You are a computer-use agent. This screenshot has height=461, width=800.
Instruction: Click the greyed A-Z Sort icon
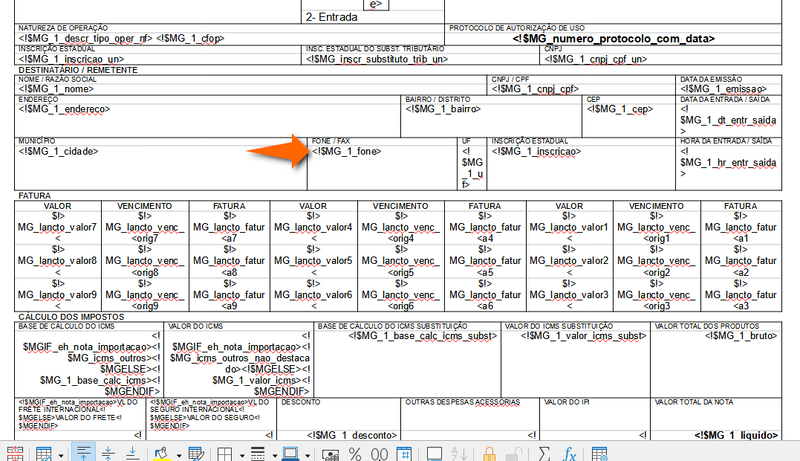[x=459, y=454]
